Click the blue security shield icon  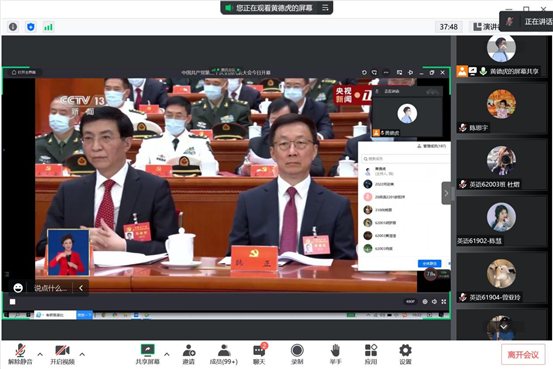[x=31, y=27]
